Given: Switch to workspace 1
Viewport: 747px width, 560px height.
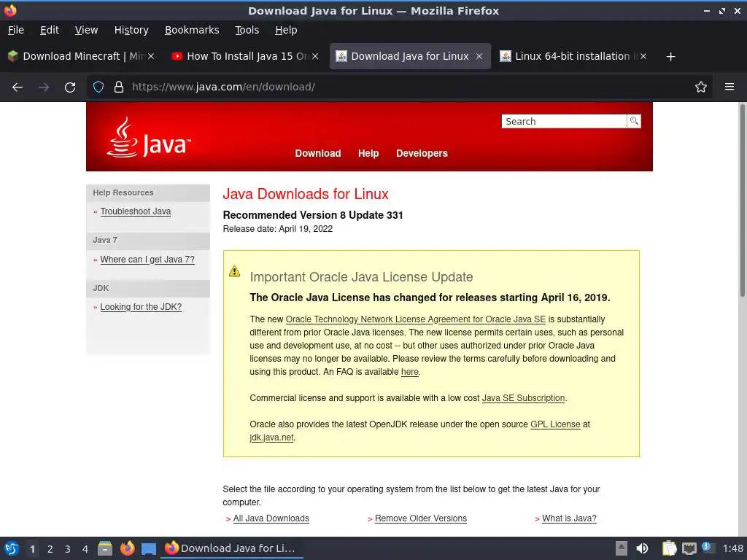Looking at the screenshot, I should tap(32, 549).
